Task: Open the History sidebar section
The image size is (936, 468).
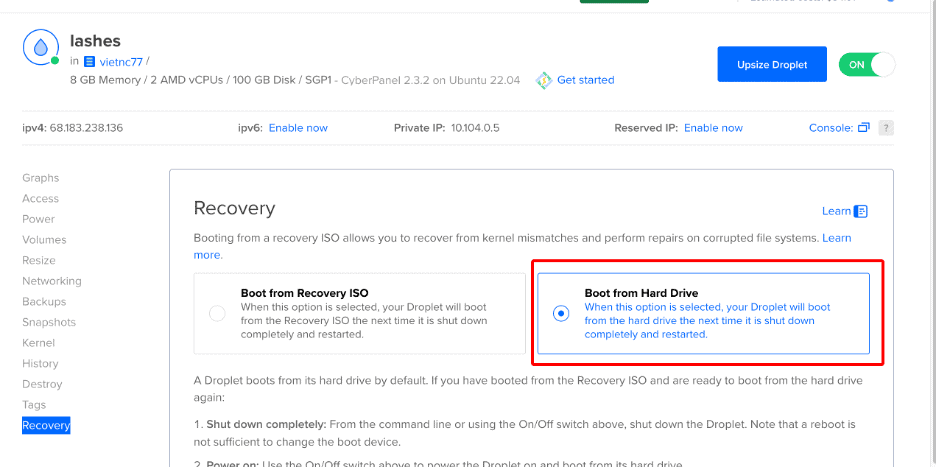Action: [x=40, y=364]
